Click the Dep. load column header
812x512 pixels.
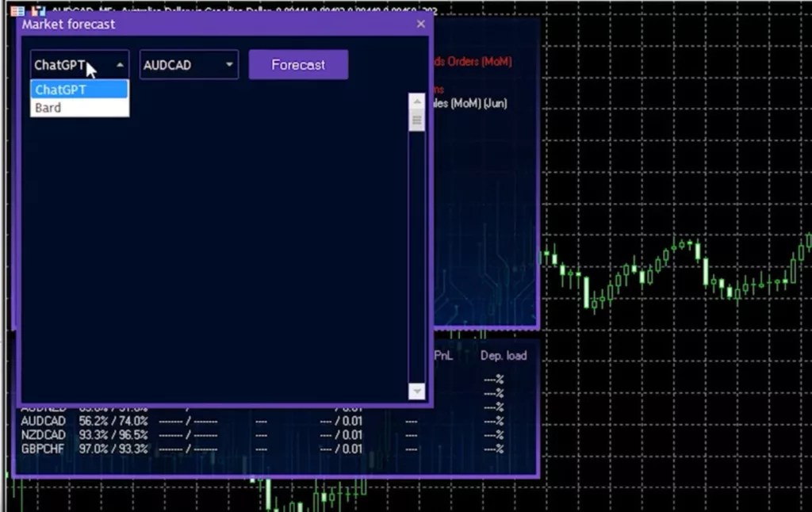pyautogui.click(x=503, y=356)
